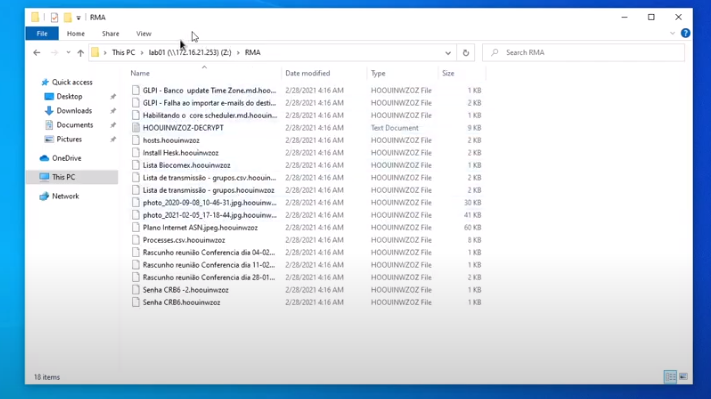Click the lab01 network drive breadcrumb

coord(190,53)
